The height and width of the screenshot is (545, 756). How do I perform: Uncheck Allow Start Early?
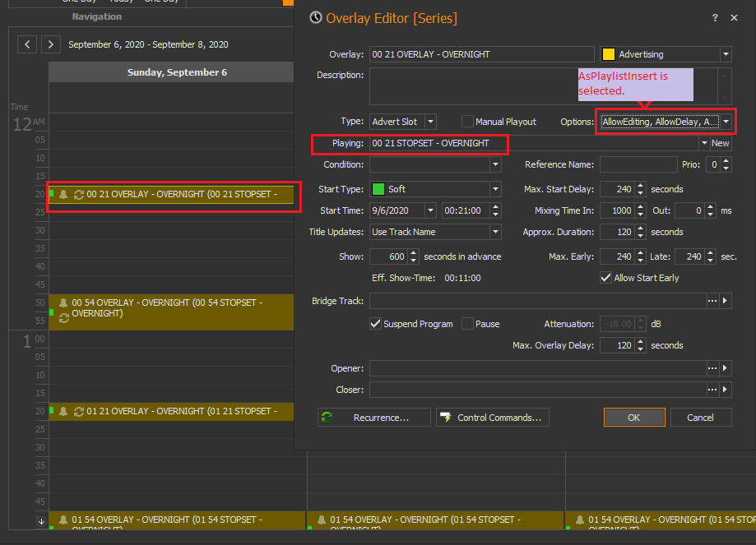pyautogui.click(x=605, y=278)
